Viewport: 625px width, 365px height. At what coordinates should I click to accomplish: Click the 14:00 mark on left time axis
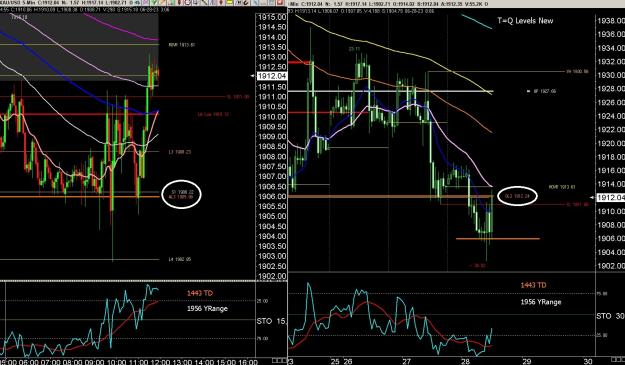[x=204, y=362]
